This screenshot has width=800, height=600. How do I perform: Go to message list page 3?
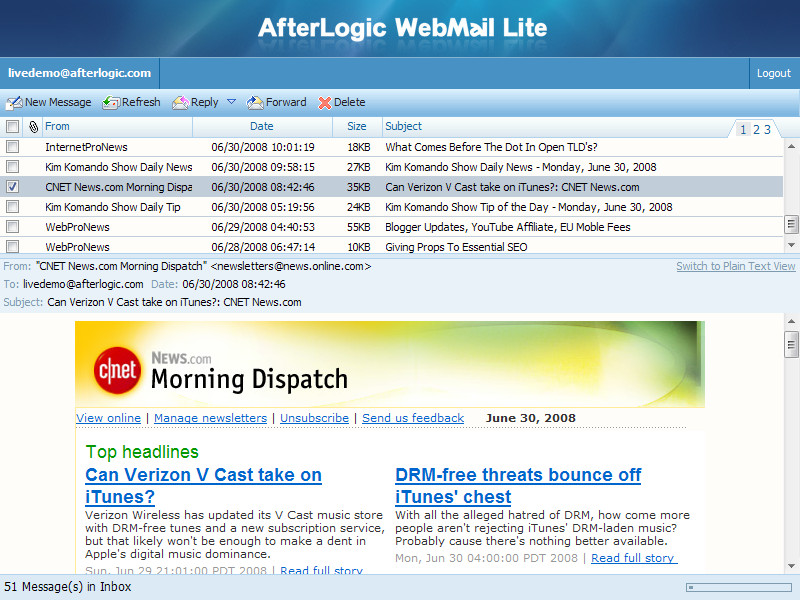click(767, 130)
